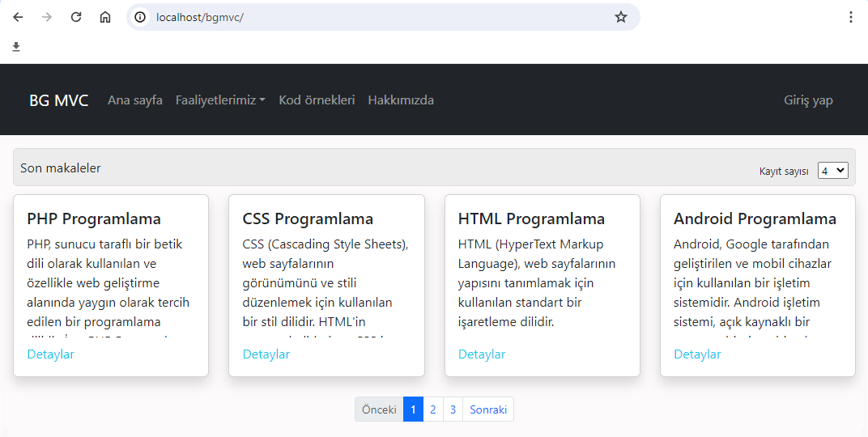Open the Hakkımızda page

coord(401,100)
